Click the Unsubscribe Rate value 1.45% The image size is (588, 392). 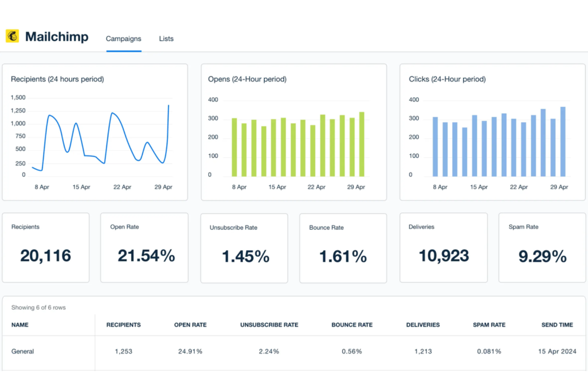click(246, 257)
